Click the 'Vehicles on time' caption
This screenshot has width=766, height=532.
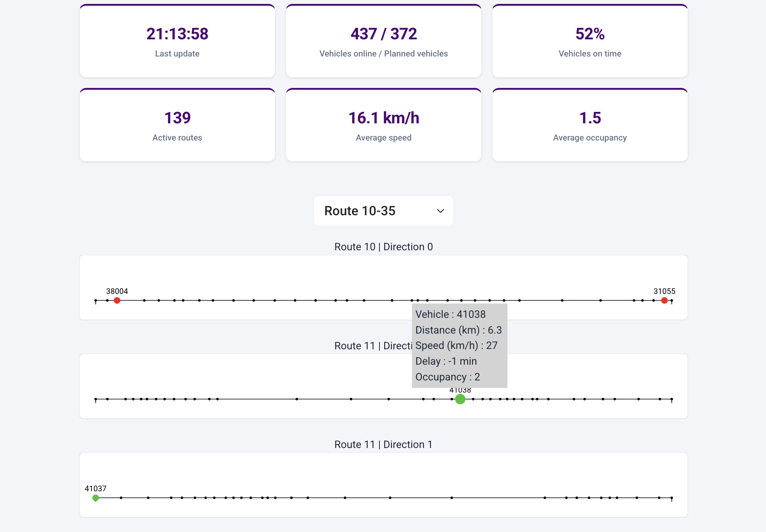click(590, 54)
